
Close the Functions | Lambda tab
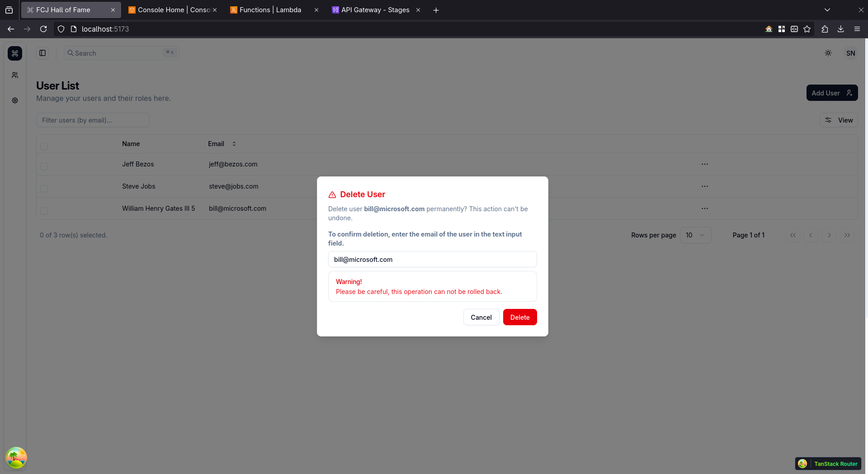pyautogui.click(x=316, y=10)
